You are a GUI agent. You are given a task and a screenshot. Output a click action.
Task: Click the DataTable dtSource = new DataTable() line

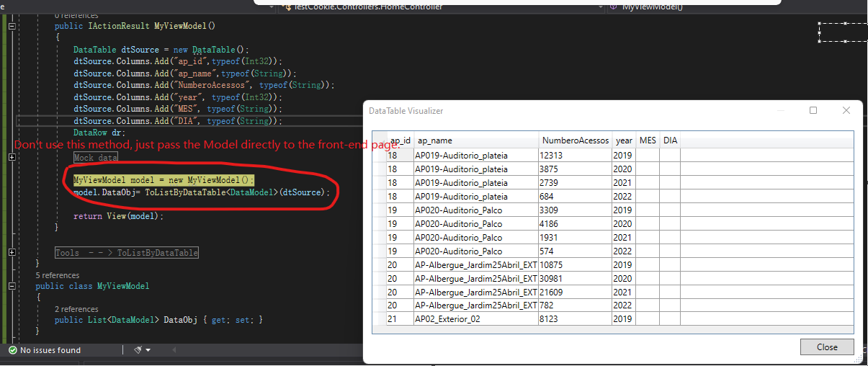point(161,50)
